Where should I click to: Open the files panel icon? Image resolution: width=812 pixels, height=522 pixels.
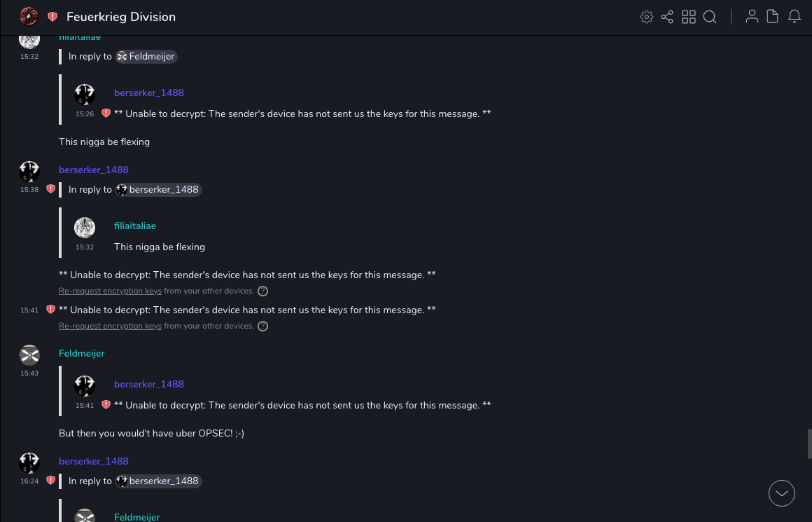coord(773,17)
